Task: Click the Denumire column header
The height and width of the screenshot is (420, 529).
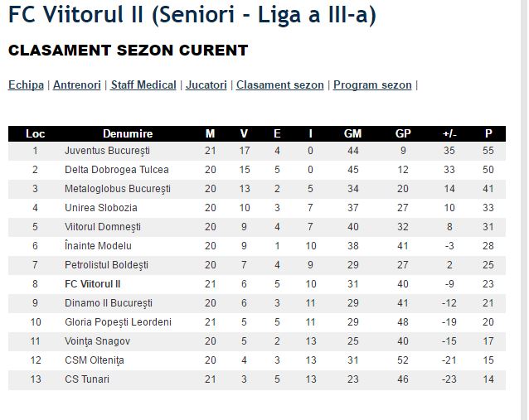Action: (128, 134)
